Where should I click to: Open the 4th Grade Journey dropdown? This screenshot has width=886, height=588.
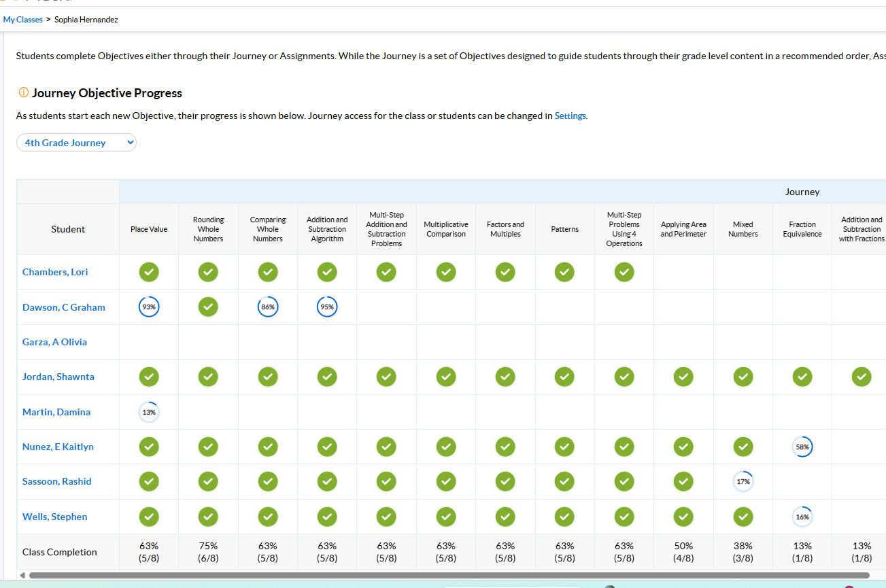pos(76,143)
